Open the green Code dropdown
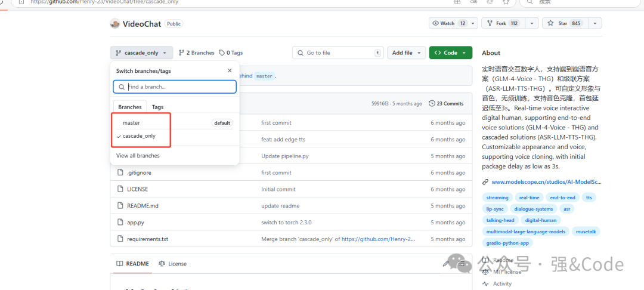Viewport: 644px width, 290px height. click(x=451, y=53)
